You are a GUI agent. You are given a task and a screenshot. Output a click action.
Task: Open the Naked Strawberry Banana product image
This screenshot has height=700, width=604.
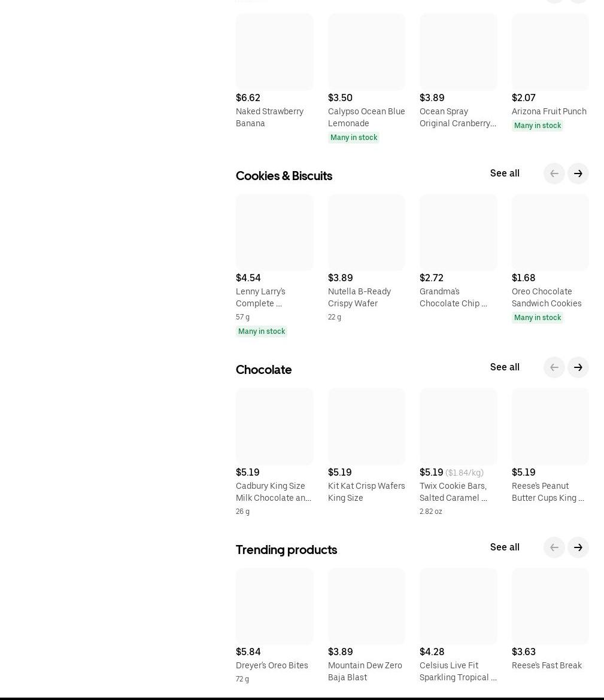point(274,52)
